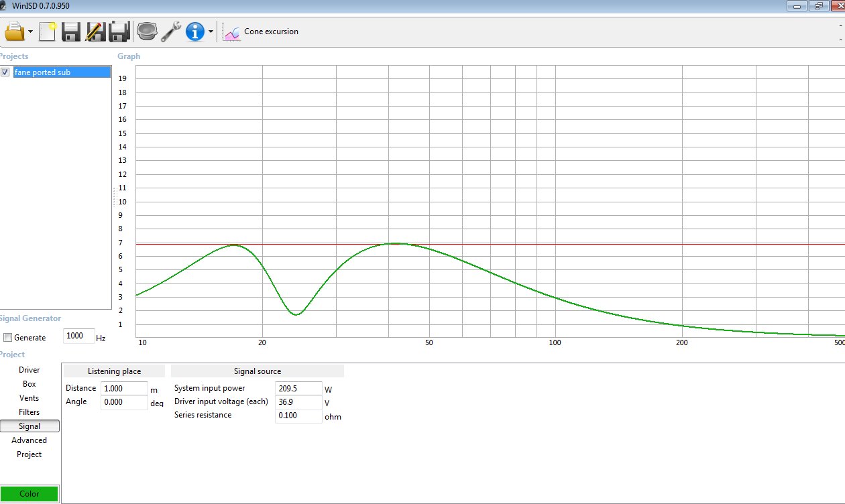Minimize the WinISD window

tap(797, 5)
